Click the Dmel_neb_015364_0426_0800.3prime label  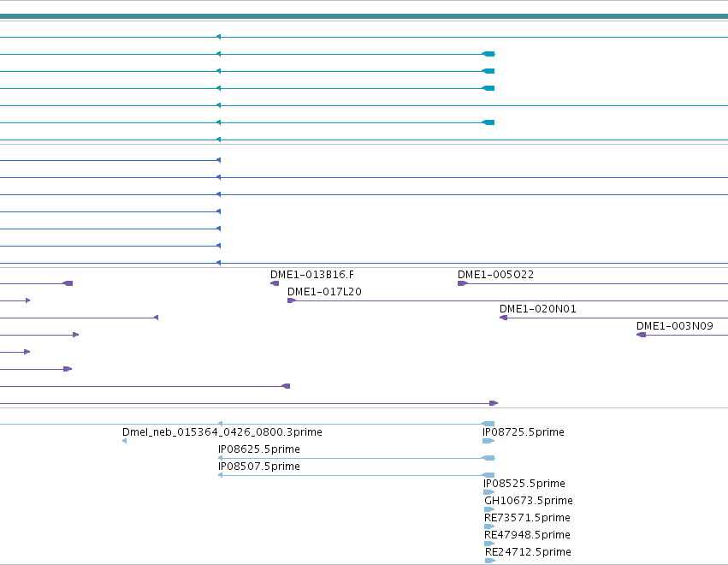222,432
